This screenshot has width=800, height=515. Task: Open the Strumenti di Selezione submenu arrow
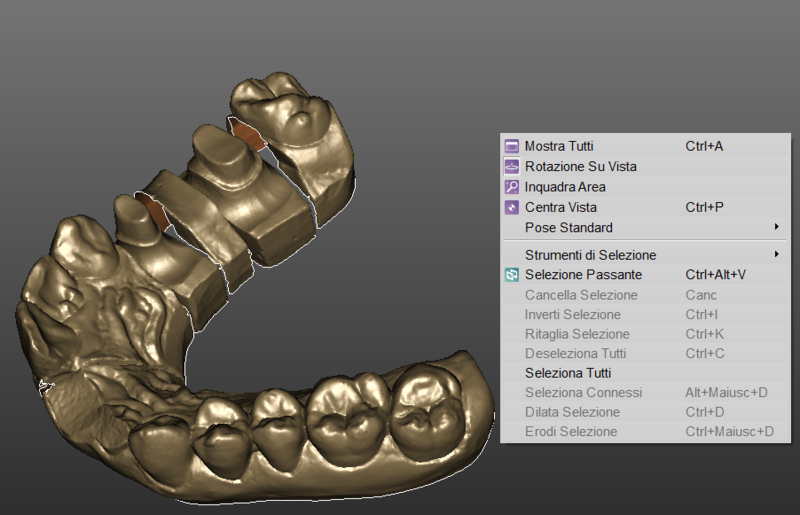[776, 255]
